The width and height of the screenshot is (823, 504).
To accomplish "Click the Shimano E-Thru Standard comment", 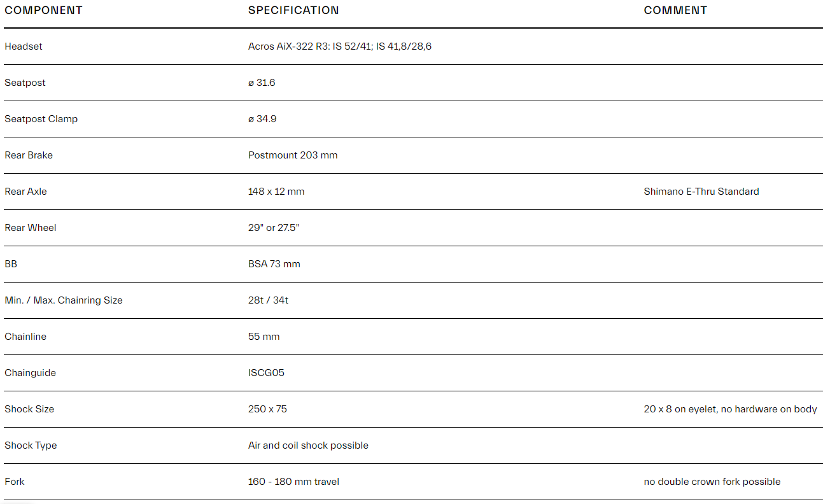I will point(701,192).
